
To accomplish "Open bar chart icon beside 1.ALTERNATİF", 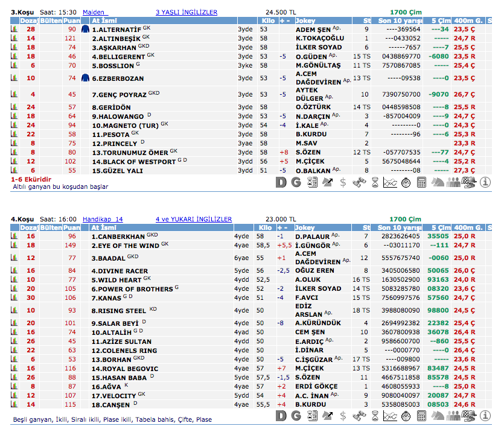I will pos(14,29).
